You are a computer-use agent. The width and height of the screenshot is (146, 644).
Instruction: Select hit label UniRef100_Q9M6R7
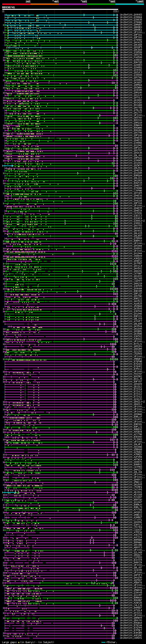(131, 25)
